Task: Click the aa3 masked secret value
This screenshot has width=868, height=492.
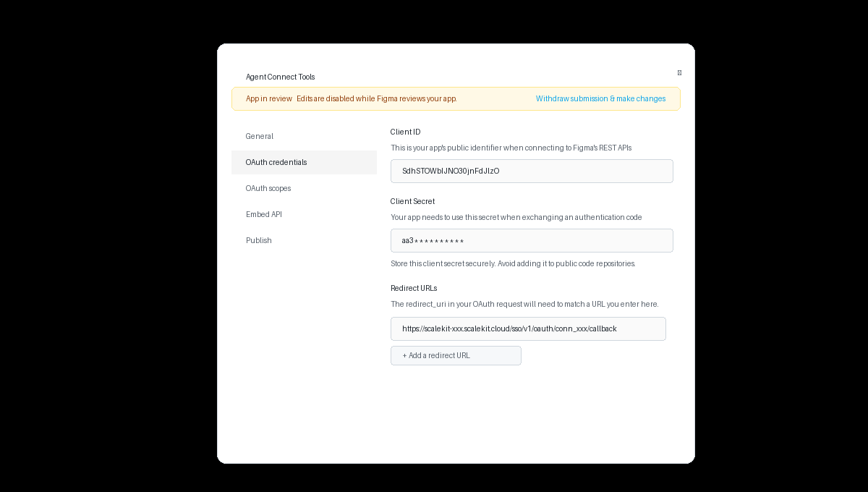Action: click(x=433, y=240)
